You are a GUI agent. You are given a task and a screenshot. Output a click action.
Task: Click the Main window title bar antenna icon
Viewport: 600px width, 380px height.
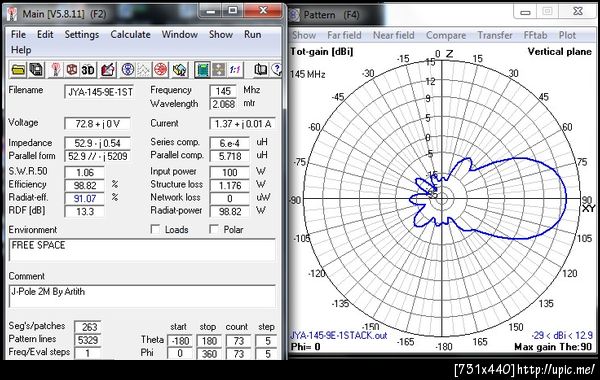point(12,15)
